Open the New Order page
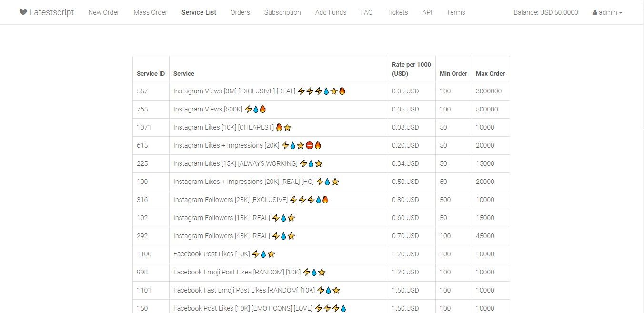Screen dimensions: 644x313 104,12
